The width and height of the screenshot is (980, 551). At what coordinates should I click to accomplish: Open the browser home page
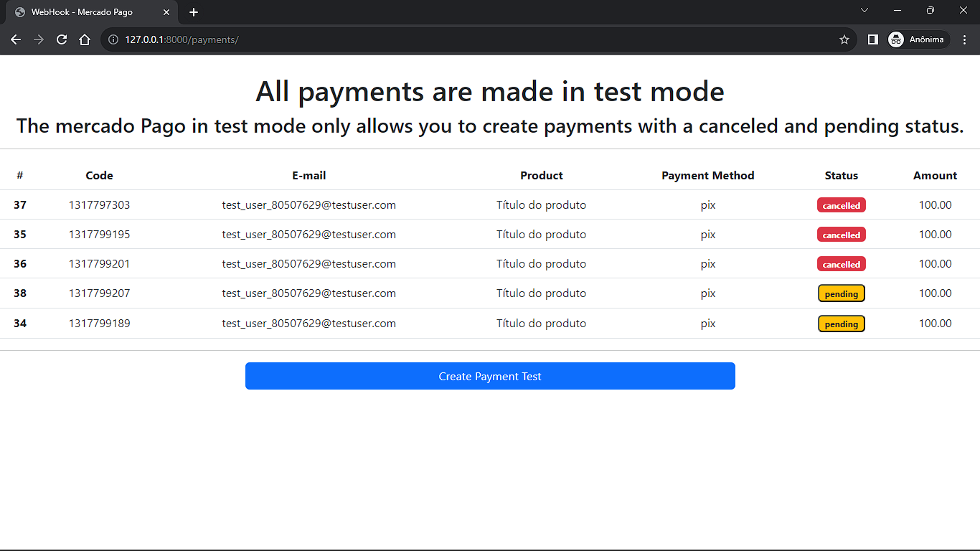pos(85,39)
